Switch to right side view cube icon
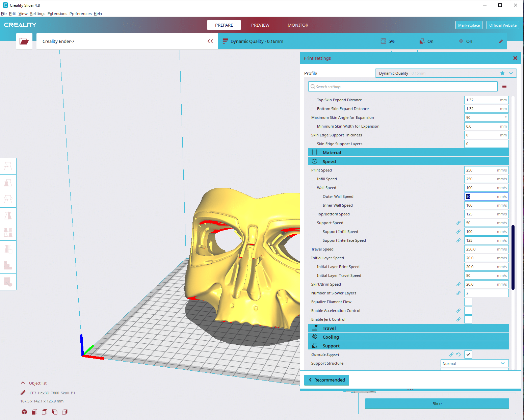This screenshot has height=420, width=524. click(x=65, y=412)
